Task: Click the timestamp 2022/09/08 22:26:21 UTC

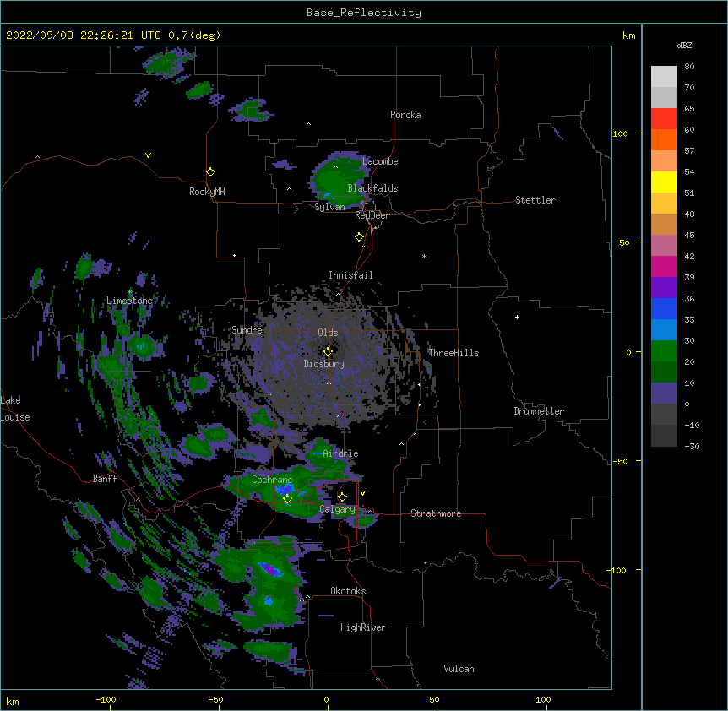Action: pos(84,35)
